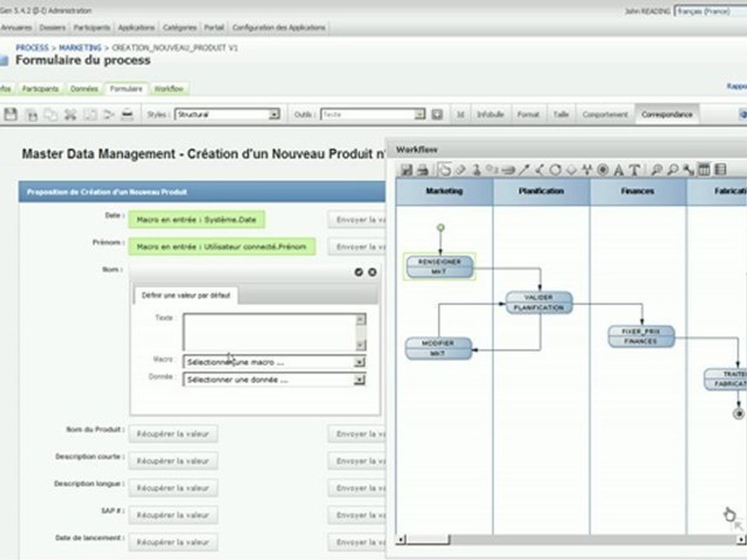
Task: Open the Sélectionner une donnée dropdown
Action: [x=275, y=380]
